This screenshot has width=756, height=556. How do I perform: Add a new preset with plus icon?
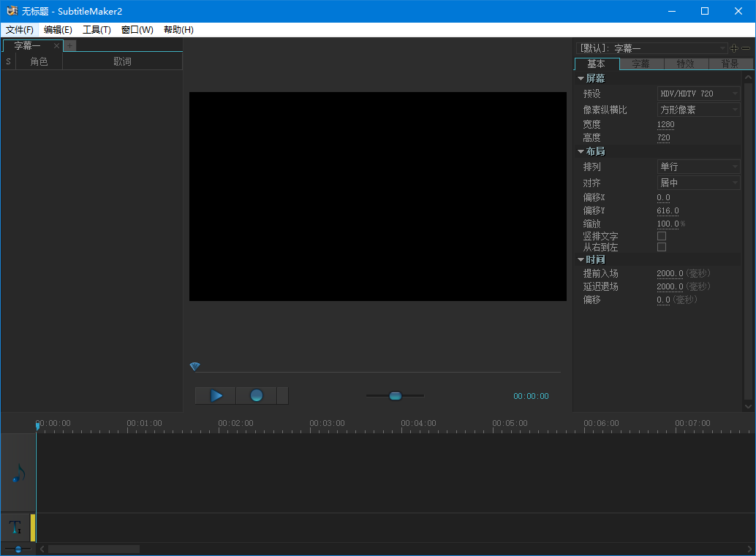[734, 48]
